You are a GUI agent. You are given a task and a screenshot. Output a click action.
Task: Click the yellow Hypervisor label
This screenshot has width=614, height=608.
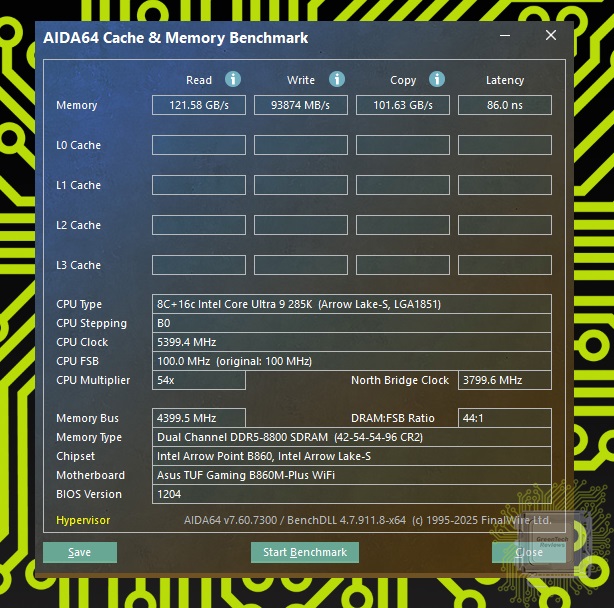83,520
